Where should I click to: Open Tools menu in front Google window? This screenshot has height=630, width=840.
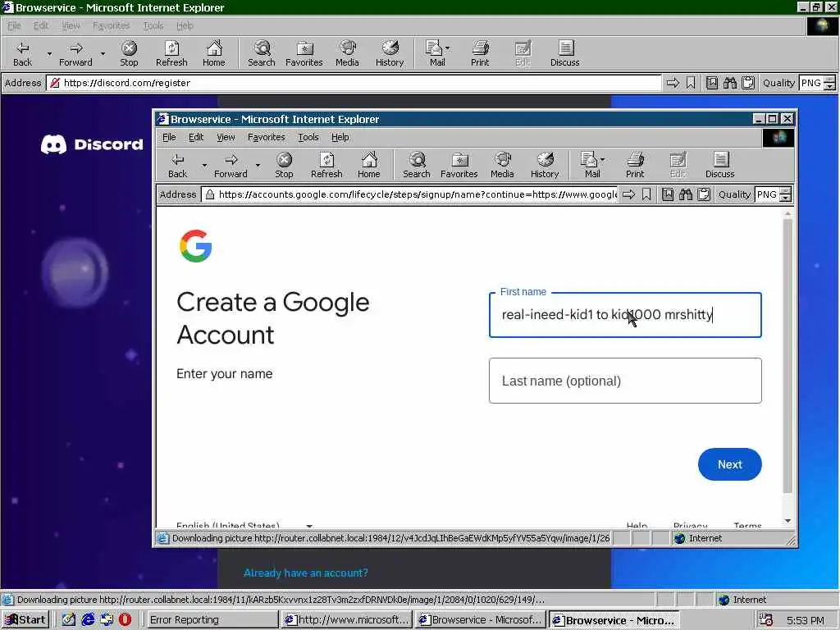[x=308, y=137]
